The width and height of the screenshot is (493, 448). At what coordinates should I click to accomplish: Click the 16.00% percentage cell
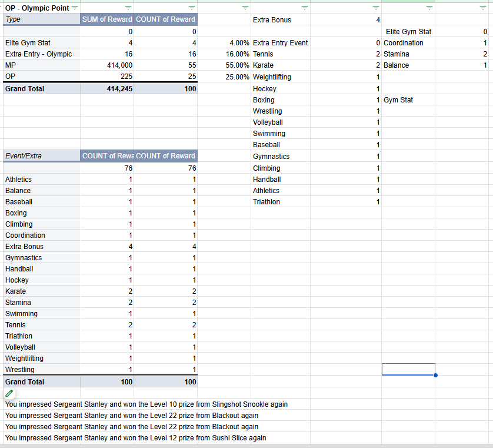coord(224,54)
